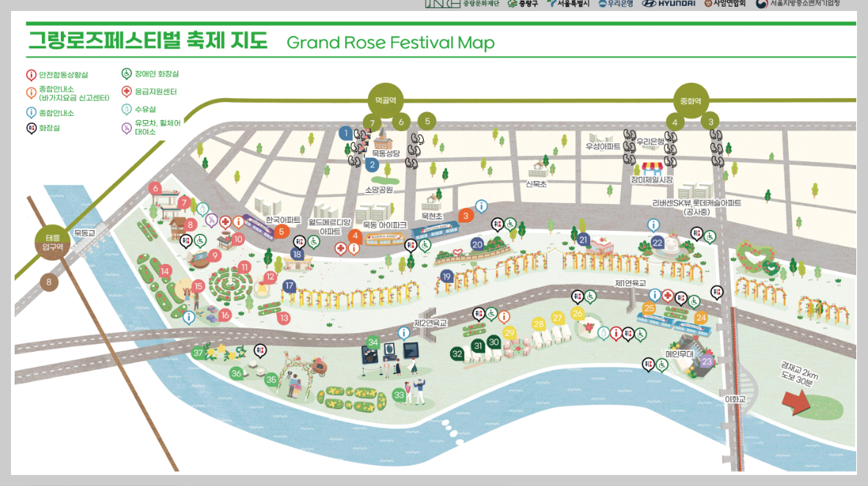The width and height of the screenshot is (868, 486).
Task: Click the 응급지원센터 legend icon
Action: coord(127,92)
